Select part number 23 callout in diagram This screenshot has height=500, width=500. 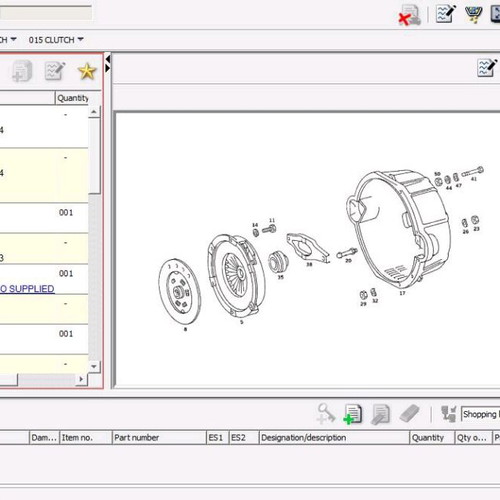[x=476, y=229]
